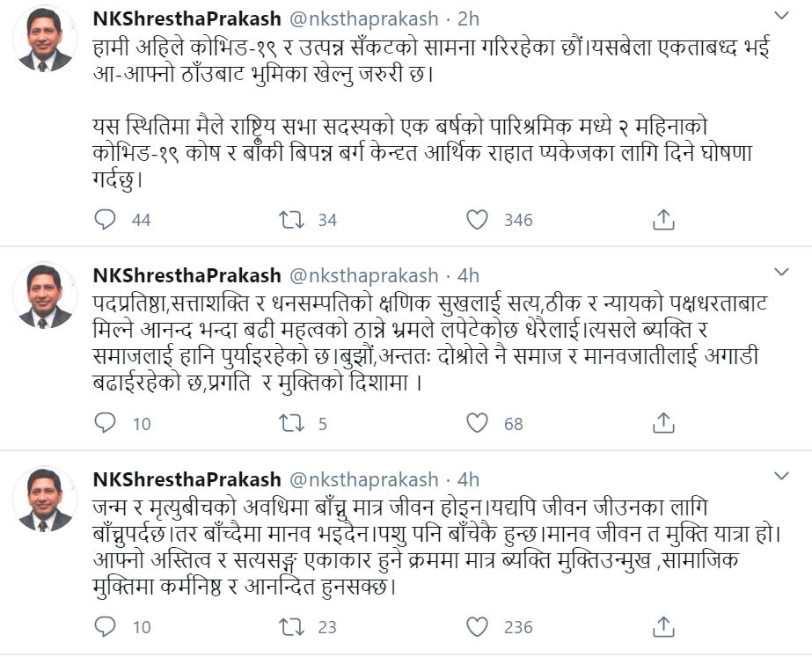Viewport: 812px width, 657px height.
Task: Reply to the tweet with 23 retweets
Action: point(105,627)
